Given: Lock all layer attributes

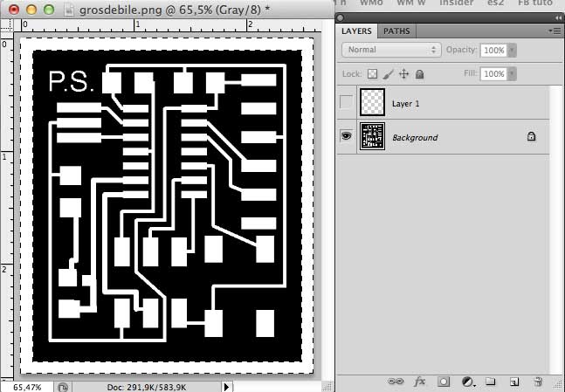Looking at the screenshot, I should coord(419,74).
